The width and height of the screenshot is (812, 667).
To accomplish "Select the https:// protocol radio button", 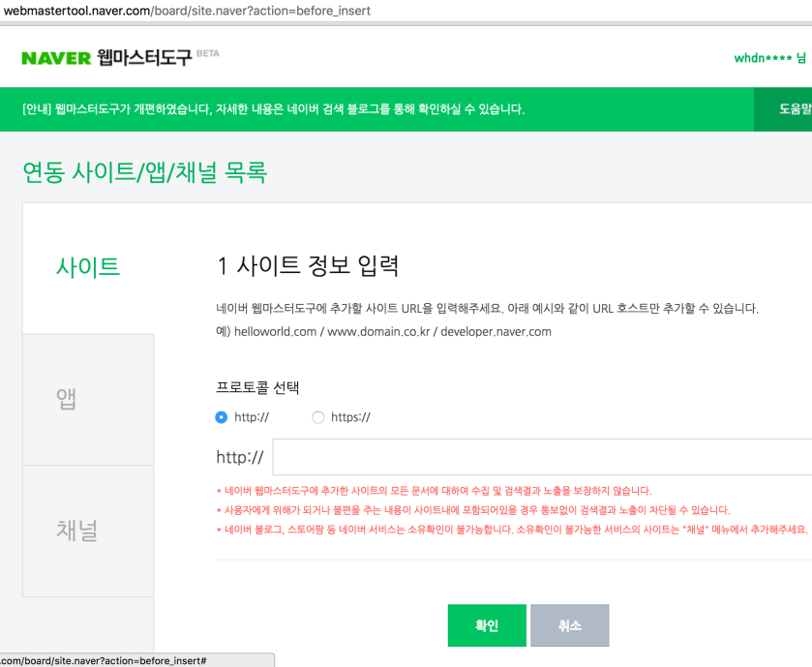I will (x=318, y=417).
